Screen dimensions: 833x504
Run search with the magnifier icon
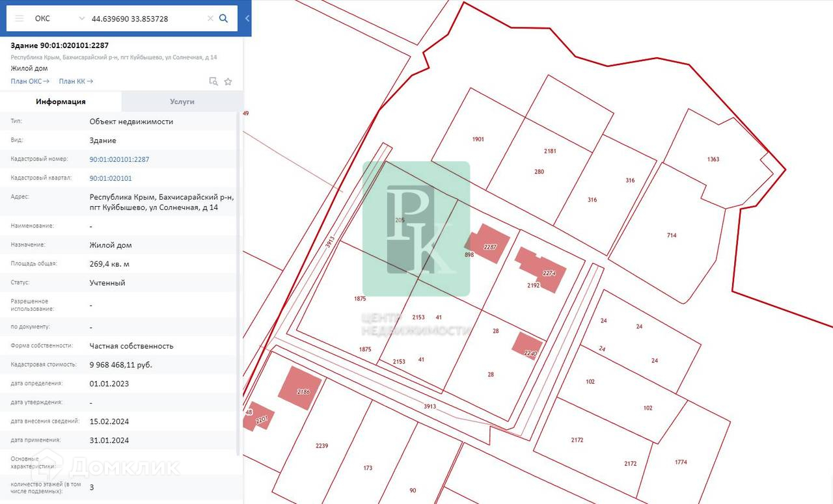[x=223, y=18]
